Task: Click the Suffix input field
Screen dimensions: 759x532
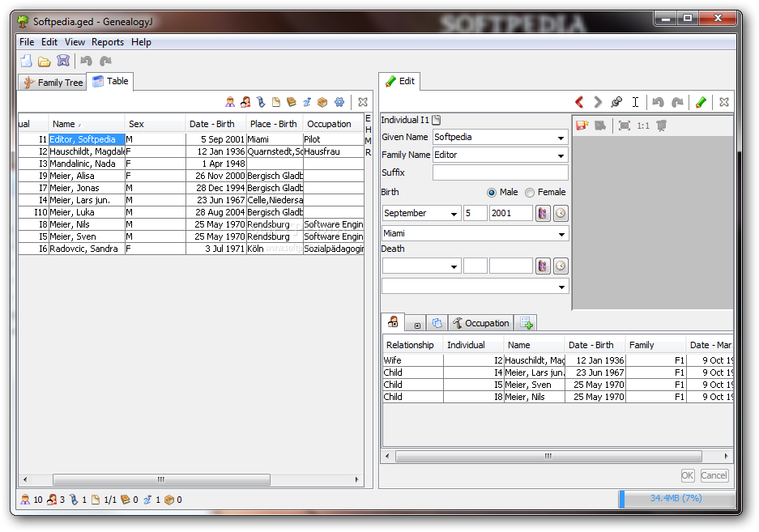Action: 500,172
